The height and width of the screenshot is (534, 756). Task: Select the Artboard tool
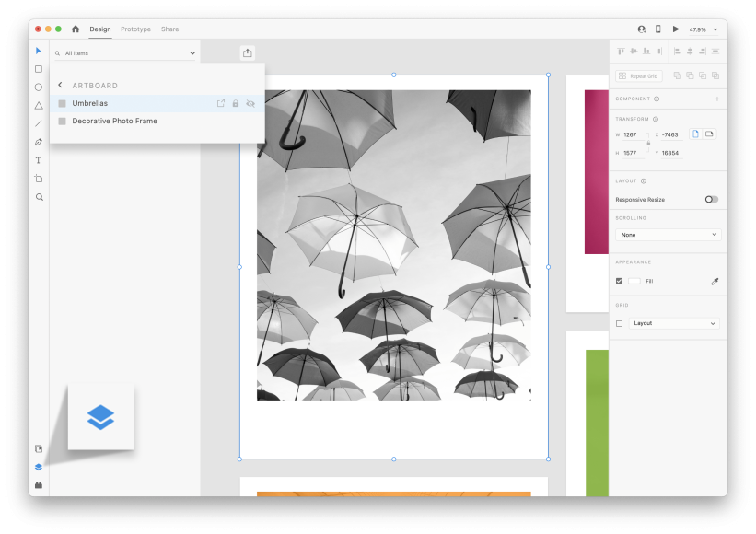(x=38, y=178)
